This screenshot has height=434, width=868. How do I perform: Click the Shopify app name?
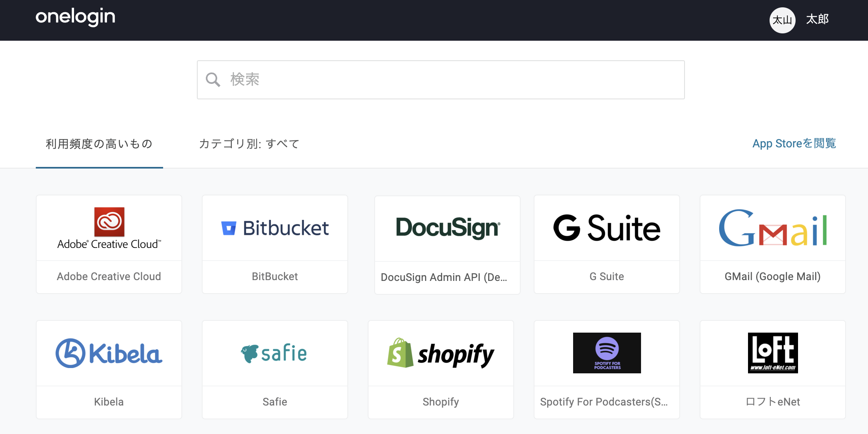point(441,402)
